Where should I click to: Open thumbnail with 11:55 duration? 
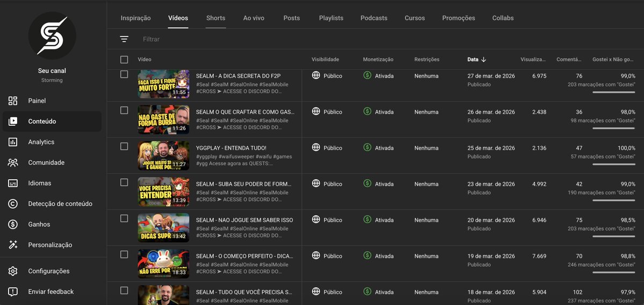click(163, 84)
